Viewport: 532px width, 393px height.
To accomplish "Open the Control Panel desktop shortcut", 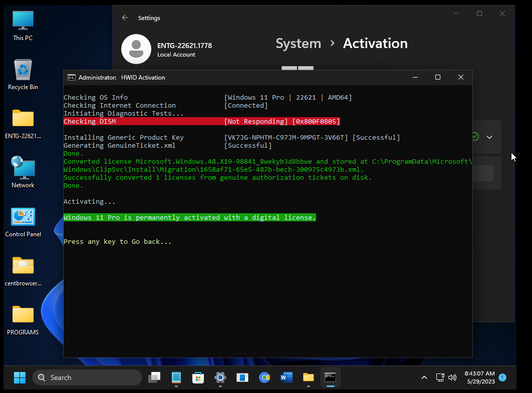I will [x=23, y=222].
